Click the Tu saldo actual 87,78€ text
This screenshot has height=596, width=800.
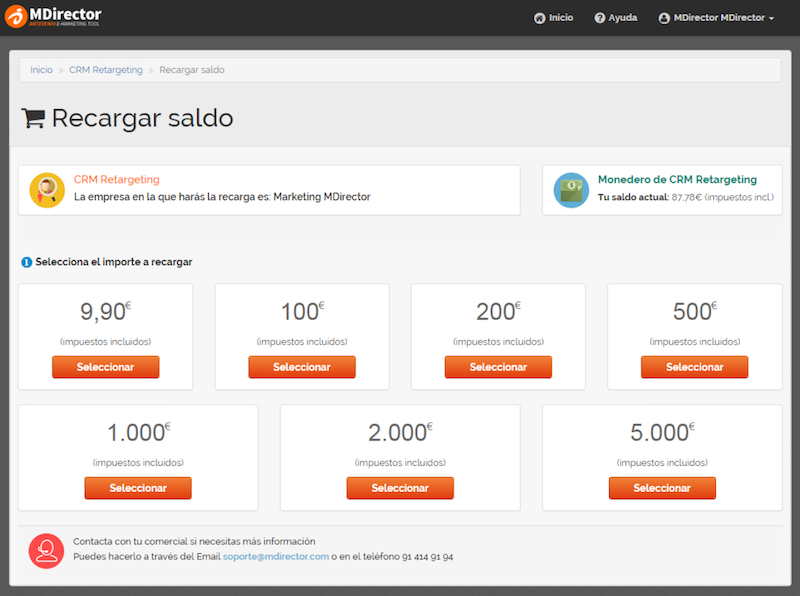click(x=686, y=197)
